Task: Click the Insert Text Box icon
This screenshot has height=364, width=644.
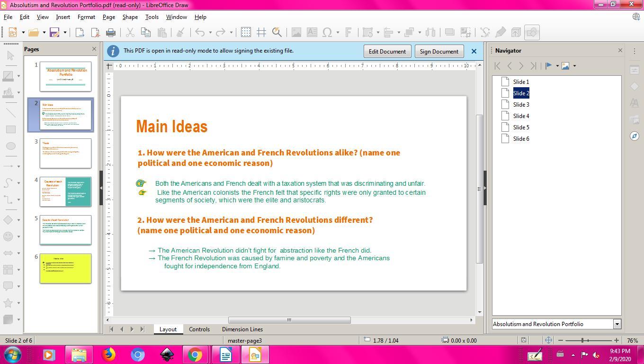Action: click(312, 32)
